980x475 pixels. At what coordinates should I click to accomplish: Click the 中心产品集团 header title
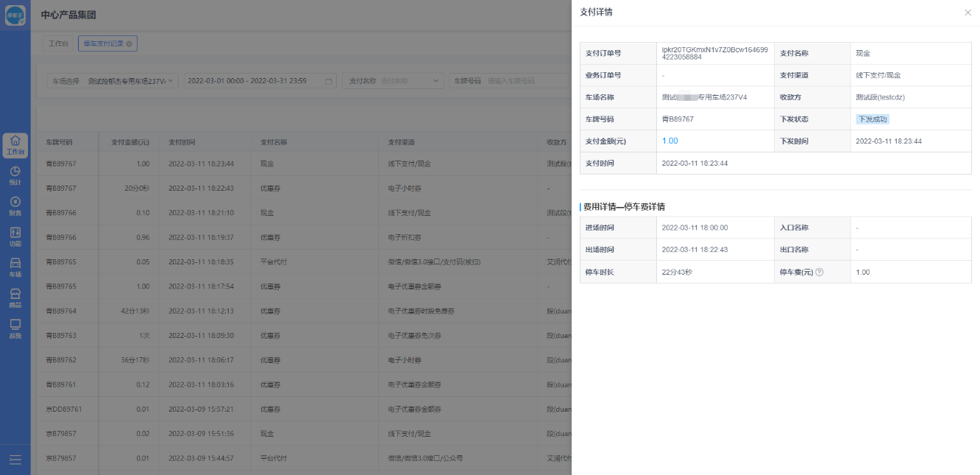68,15
